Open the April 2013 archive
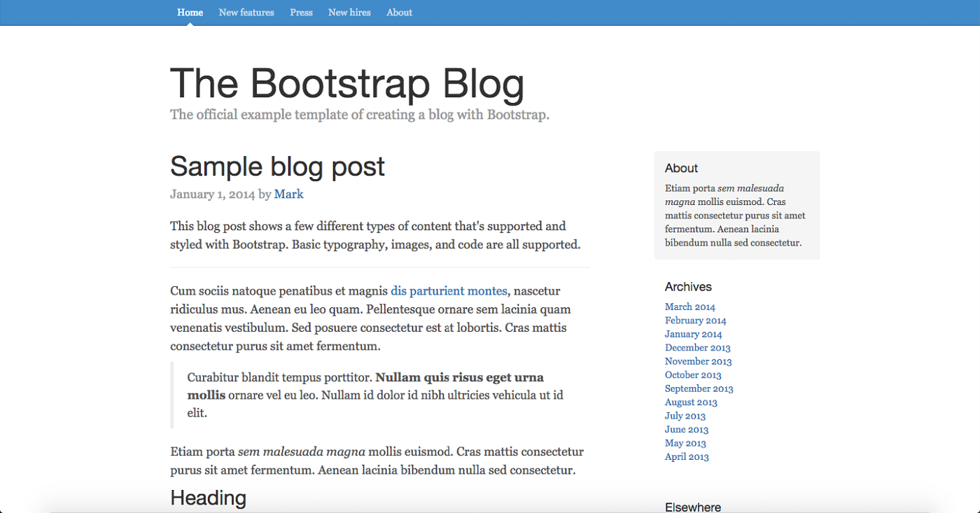The height and width of the screenshot is (513, 980). click(686, 456)
